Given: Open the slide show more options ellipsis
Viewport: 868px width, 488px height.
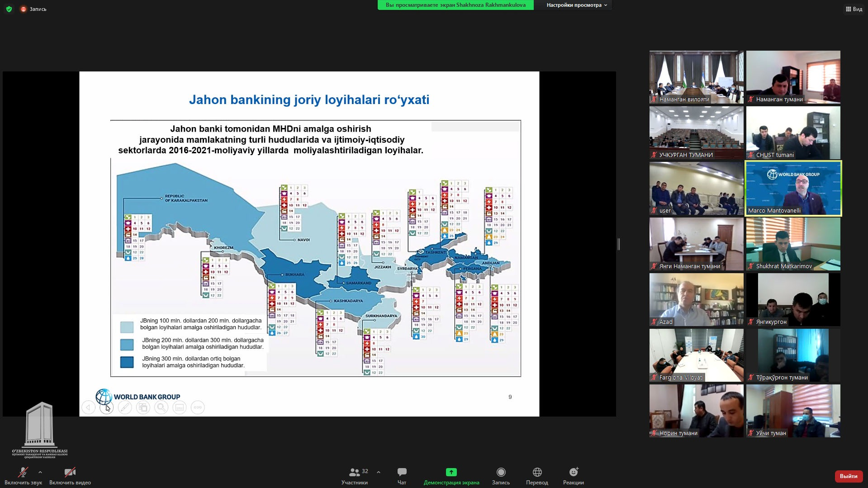Looking at the screenshot, I should tap(198, 407).
